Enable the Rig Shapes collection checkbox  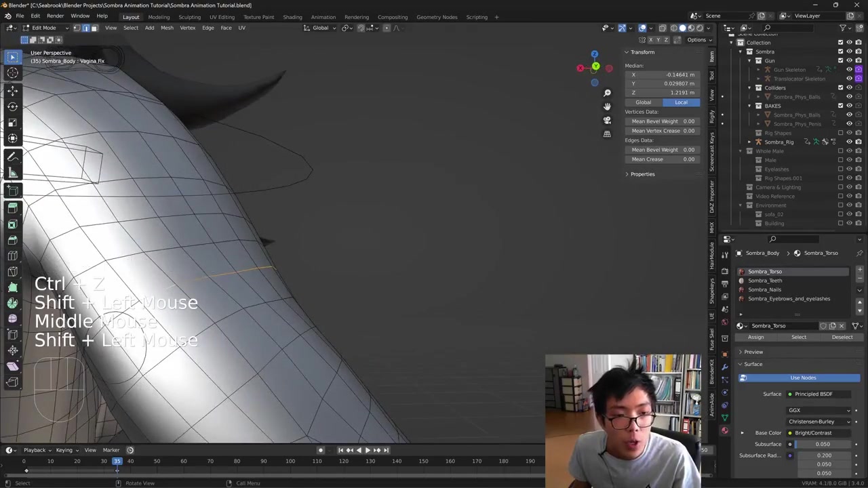pos(840,133)
